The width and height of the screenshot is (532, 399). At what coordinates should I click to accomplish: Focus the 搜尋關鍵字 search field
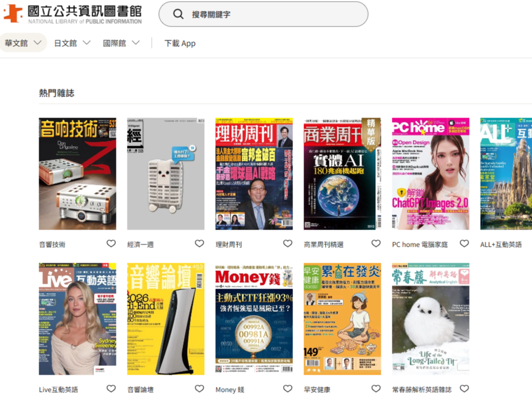click(263, 14)
